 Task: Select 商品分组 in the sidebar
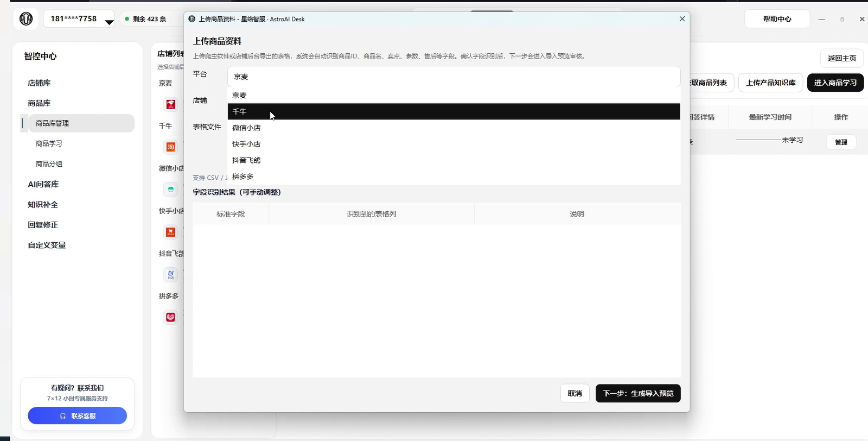pyautogui.click(x=49, y=163)
